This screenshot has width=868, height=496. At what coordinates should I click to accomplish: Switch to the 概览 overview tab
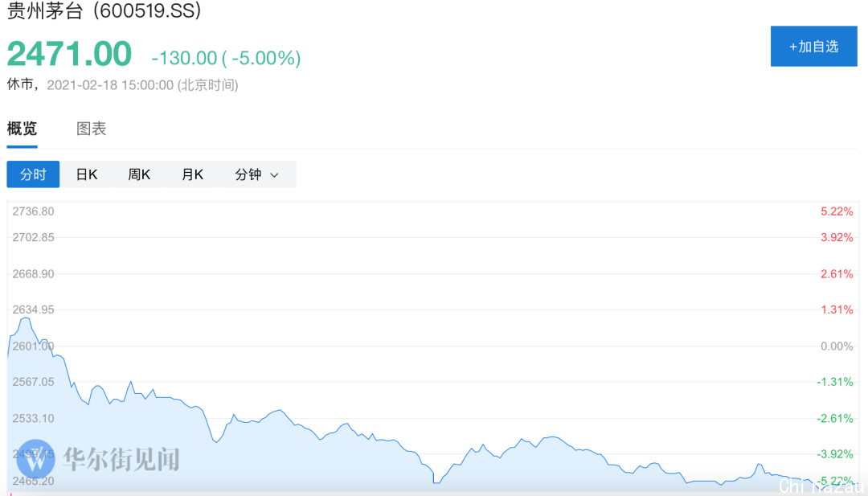(23, 129)
